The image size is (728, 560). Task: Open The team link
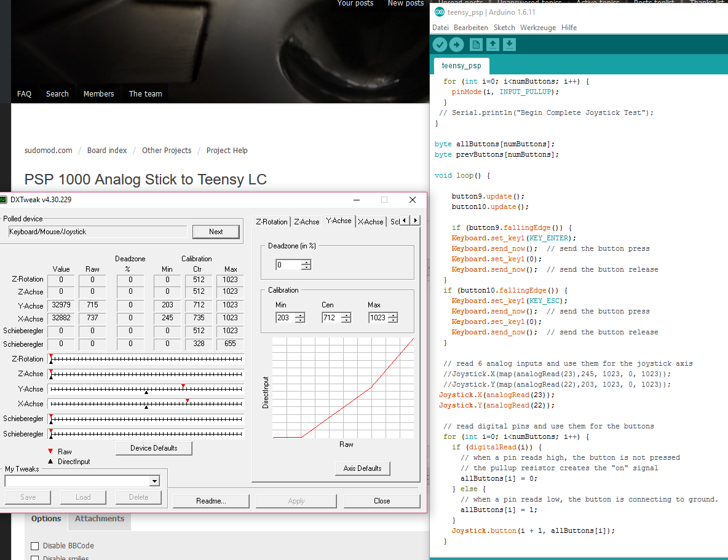pos(145,94)
